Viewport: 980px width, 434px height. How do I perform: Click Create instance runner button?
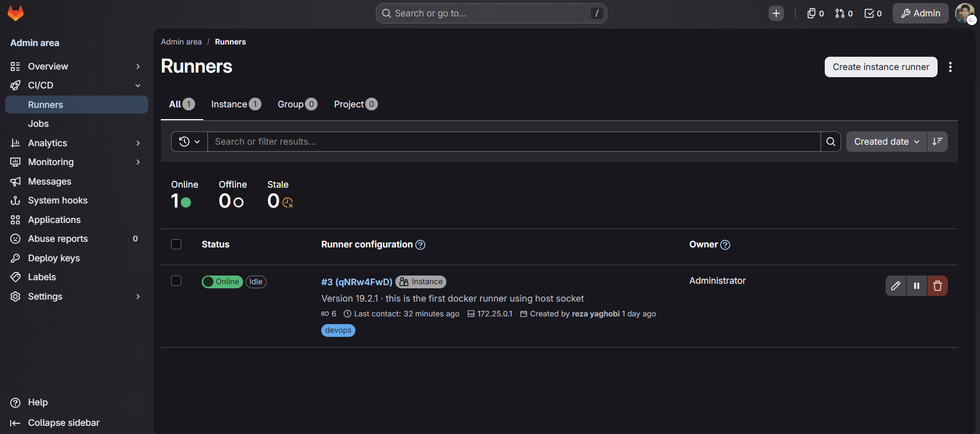881,67
